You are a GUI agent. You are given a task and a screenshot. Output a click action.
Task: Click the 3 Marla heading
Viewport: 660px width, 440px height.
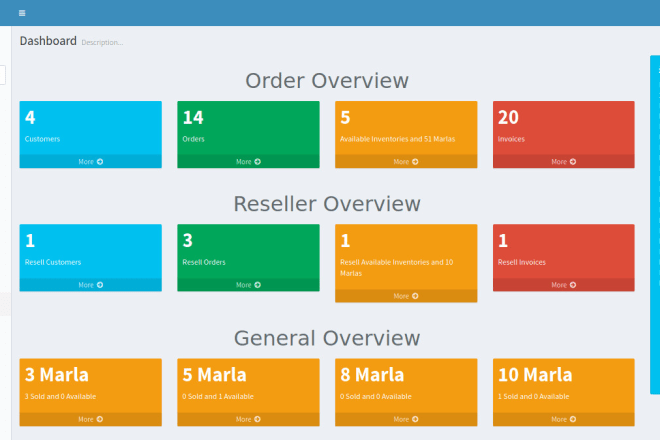57,375
